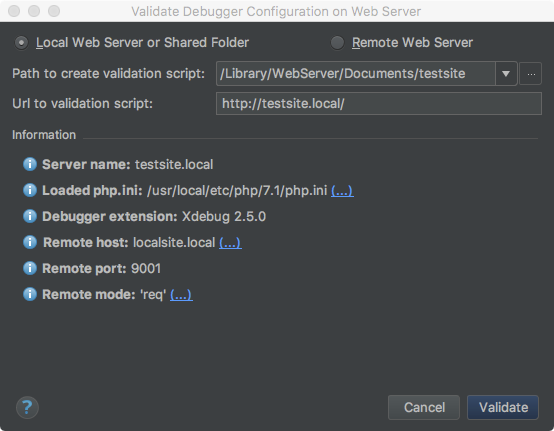Open the details link after Remote mode 'req'

click(x=181, y=295)
